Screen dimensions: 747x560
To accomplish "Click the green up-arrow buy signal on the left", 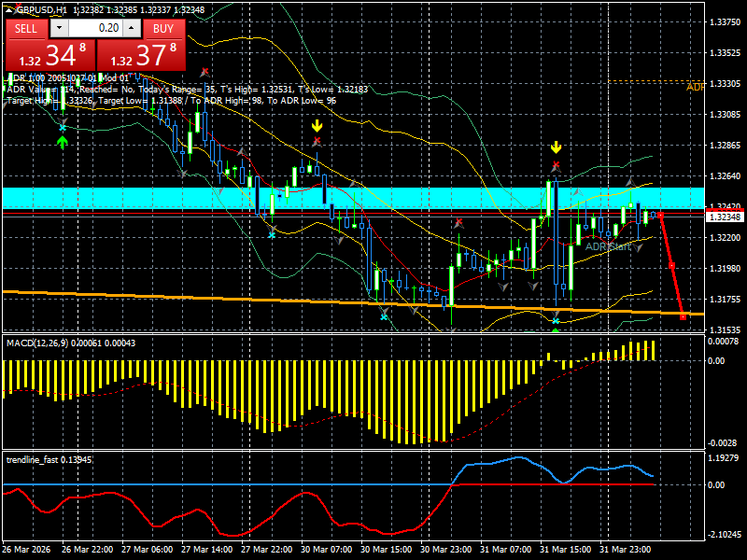I will point(62,140).
